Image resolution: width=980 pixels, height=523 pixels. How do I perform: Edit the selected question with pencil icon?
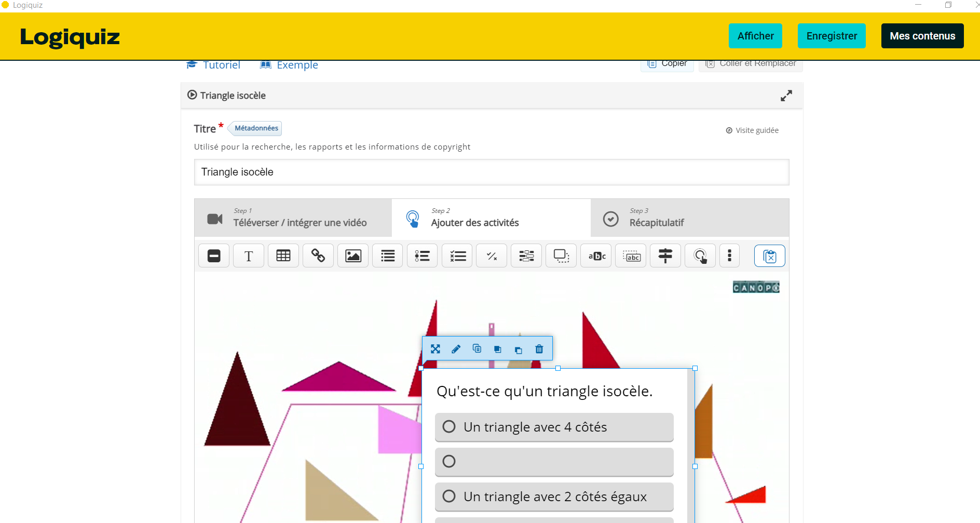tap(456, 349)
